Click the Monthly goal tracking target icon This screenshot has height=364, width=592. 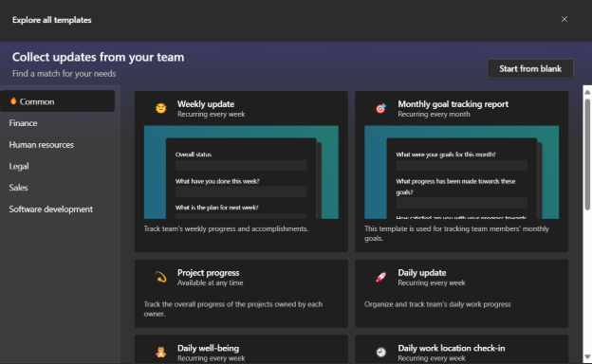pyautogui.click(x=381, y=108)
